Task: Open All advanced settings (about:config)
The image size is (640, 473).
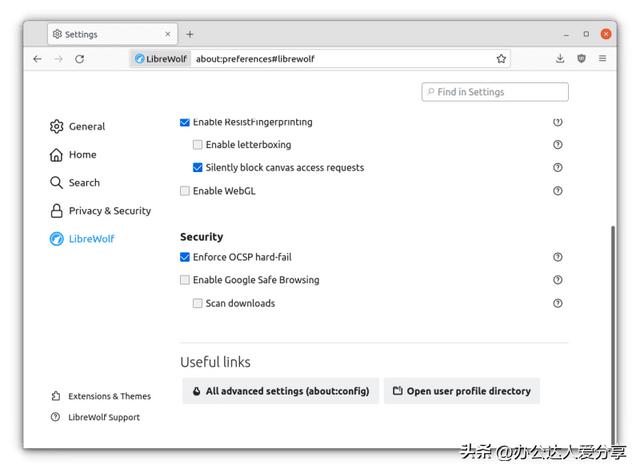Action: (280, 391)
